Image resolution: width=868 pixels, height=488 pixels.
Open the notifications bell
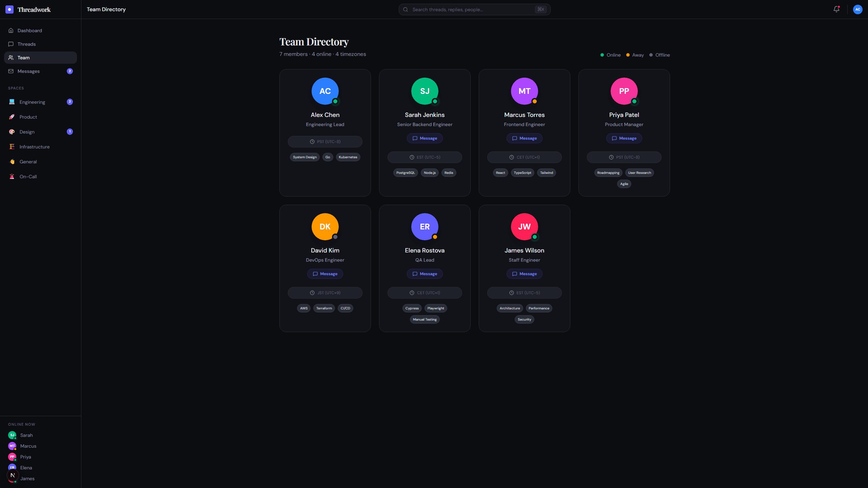(836, 9)
